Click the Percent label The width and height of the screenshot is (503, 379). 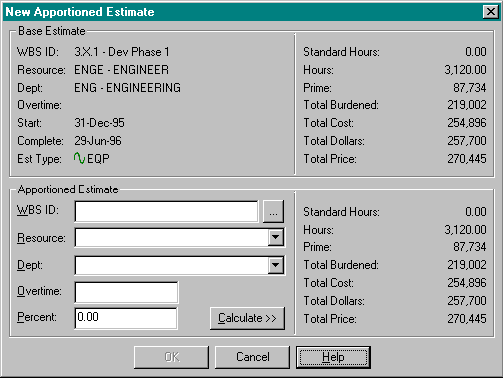point(37,317)
